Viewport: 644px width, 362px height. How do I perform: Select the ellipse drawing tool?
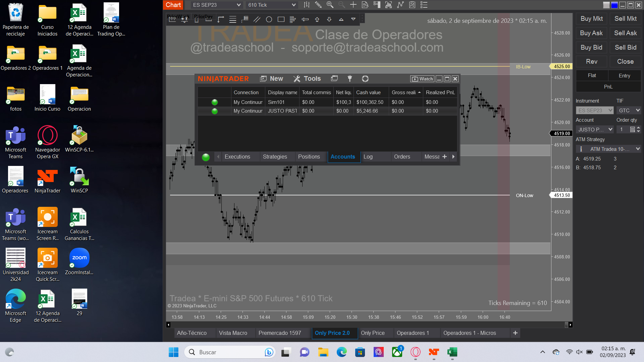click(x=269, y=19)
